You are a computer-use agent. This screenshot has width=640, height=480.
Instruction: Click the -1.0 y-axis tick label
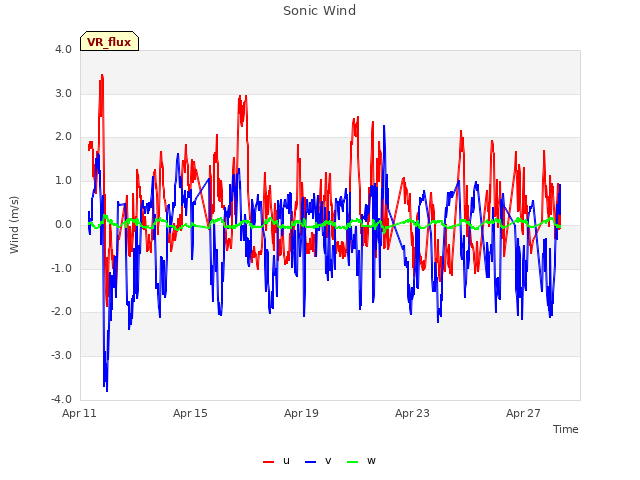(x=62, y=268)
